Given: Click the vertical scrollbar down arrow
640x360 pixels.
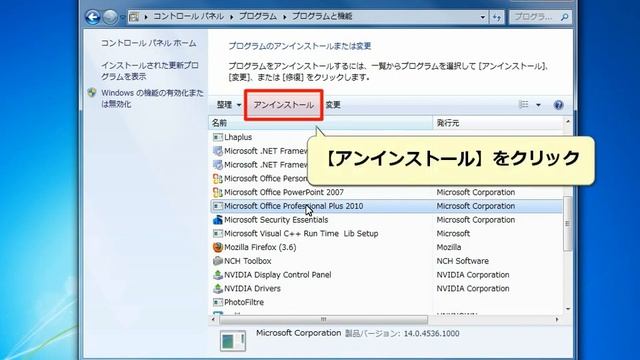Looking at the screenshot, I should click(567, 309).
